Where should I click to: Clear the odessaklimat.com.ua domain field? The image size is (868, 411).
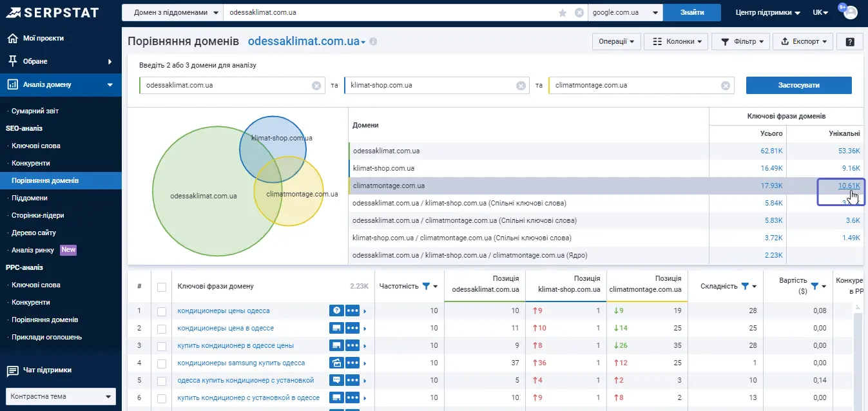316,85
